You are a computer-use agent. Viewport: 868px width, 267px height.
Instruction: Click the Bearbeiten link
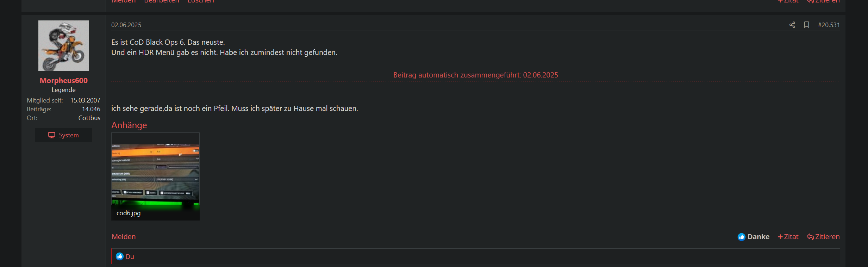point(161,1)
